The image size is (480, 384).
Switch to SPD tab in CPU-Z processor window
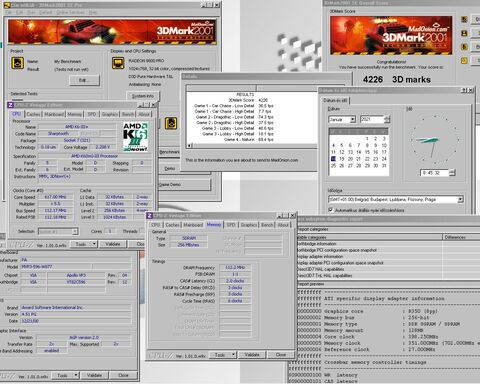(92, 114)
